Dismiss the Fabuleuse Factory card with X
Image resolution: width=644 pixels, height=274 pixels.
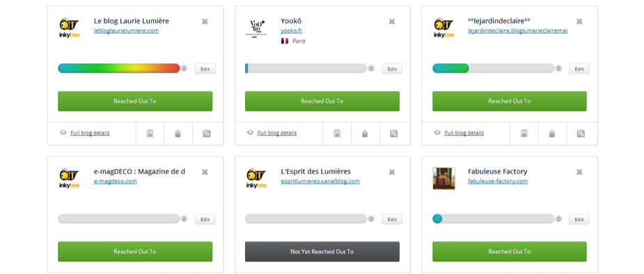579,172
